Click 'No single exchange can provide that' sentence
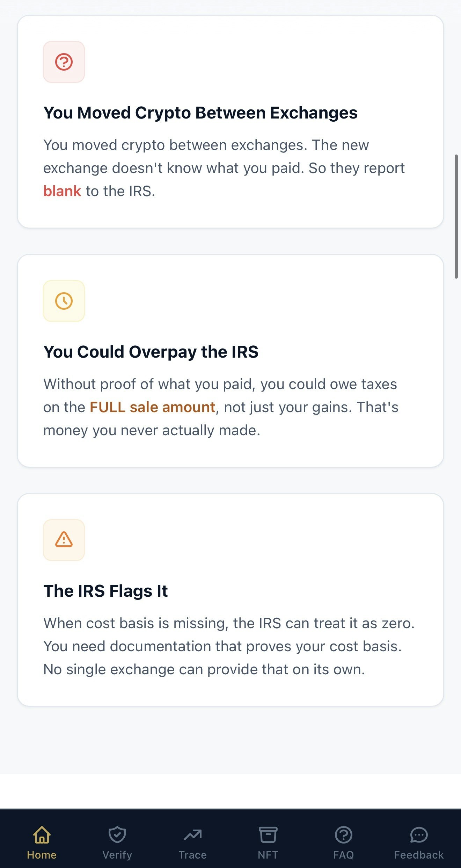This screenshot has height=868, width=461. 204,669
